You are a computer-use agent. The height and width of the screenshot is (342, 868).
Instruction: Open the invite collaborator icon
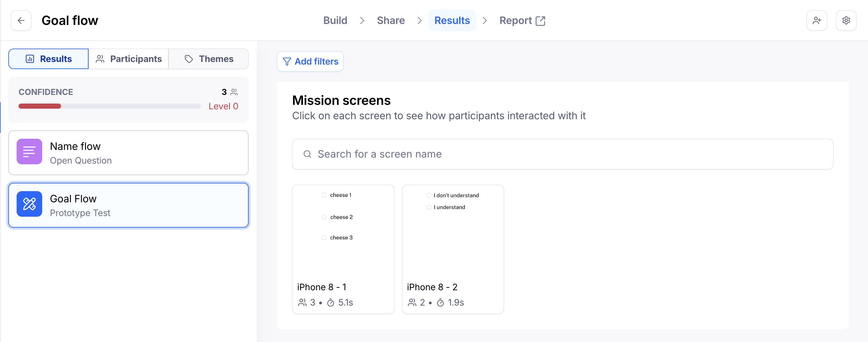pos(816,20)
